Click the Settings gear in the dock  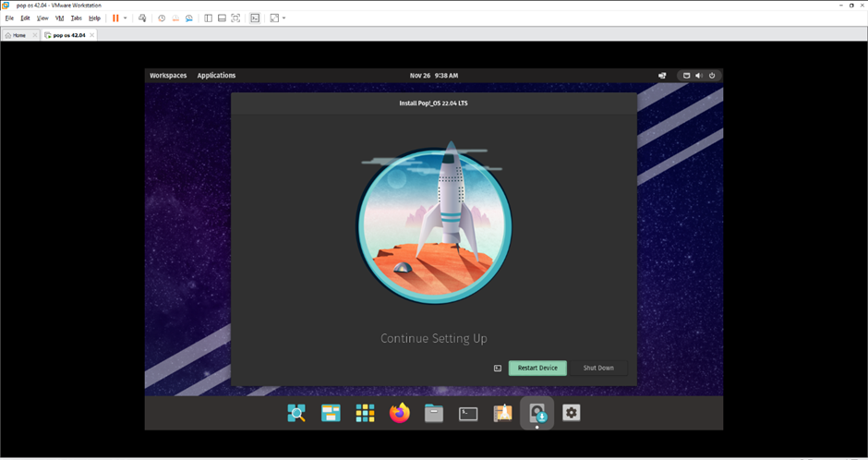click(572, 413)
